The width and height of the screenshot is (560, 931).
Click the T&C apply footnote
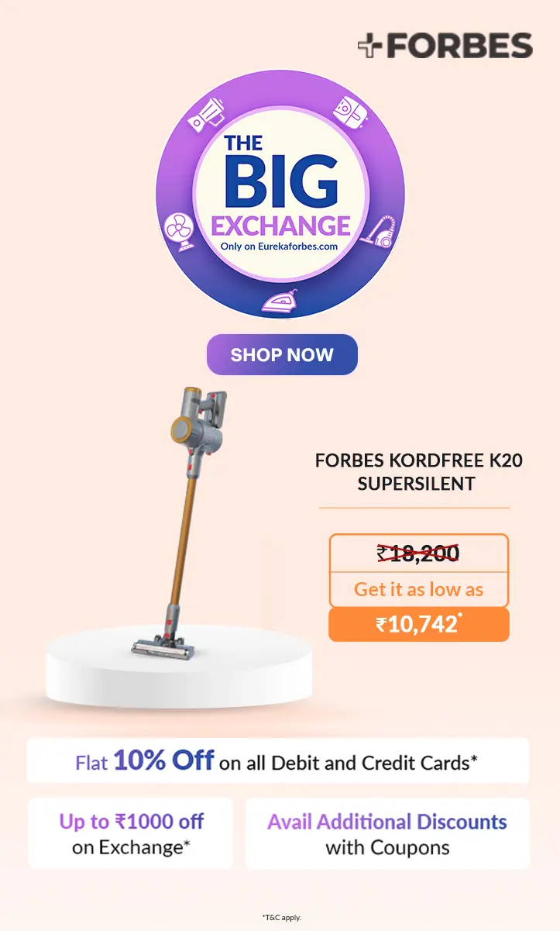click(281, 917)
